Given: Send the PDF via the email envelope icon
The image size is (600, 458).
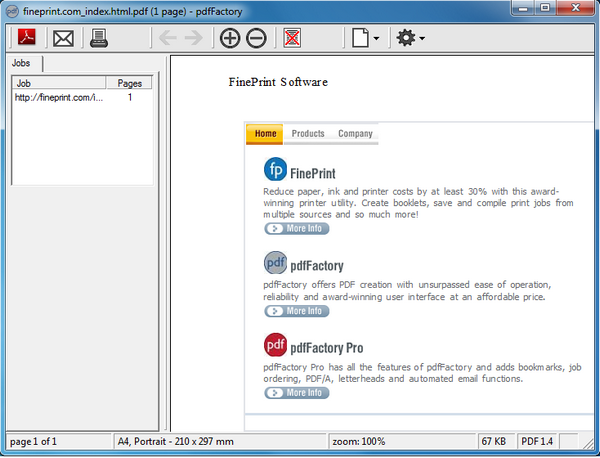Looking at the screenshot, I should tap(64, 38).
